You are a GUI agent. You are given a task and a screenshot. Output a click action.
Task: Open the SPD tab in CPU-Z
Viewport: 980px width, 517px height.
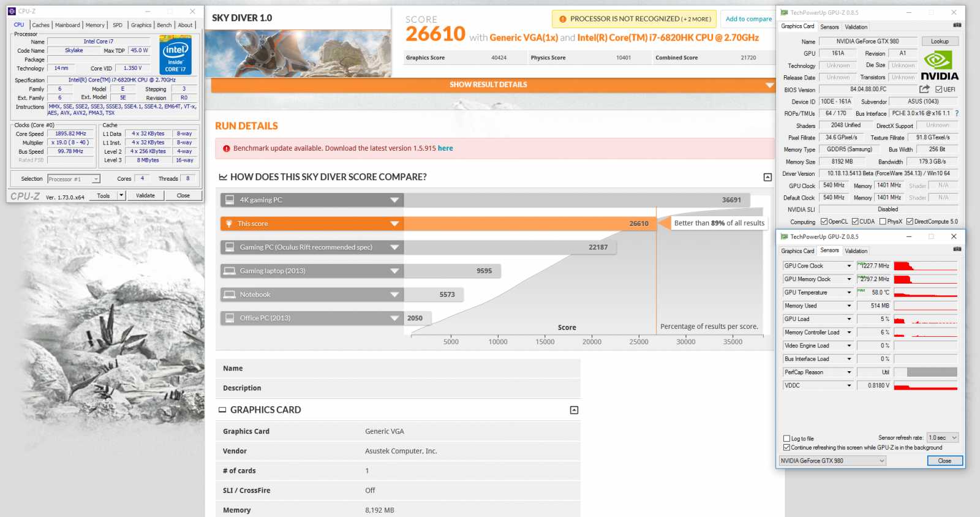[118, 25]
